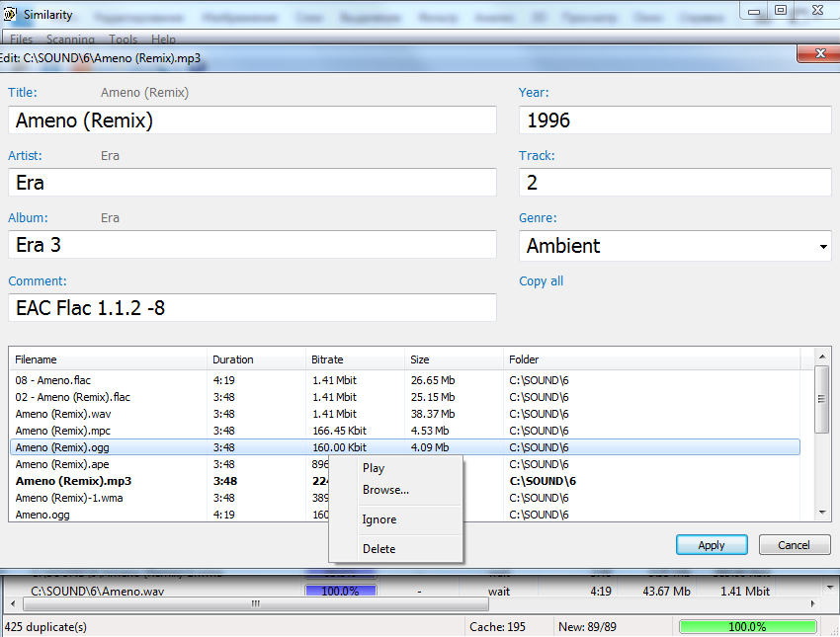Click the blue Artist: label link

25,155
